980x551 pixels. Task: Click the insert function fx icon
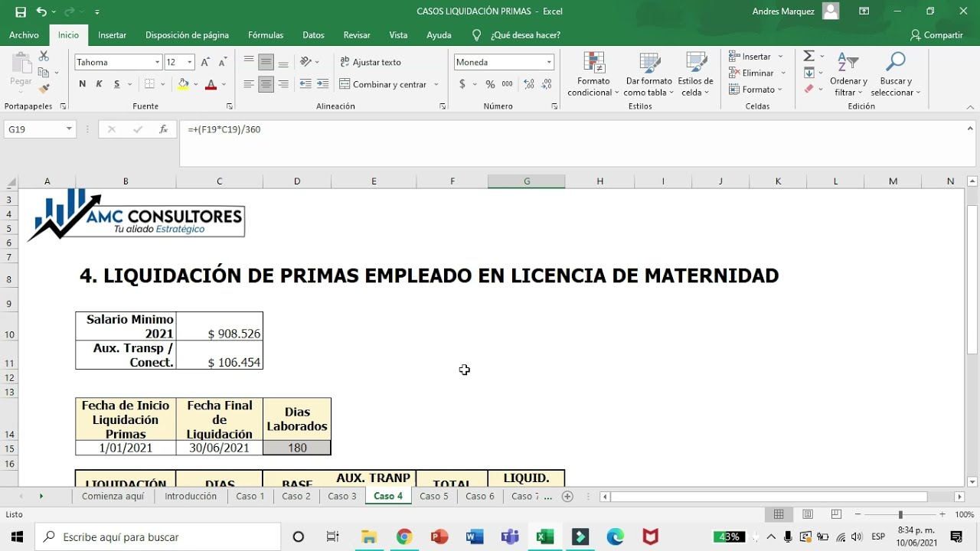click(x=163, y=129)
